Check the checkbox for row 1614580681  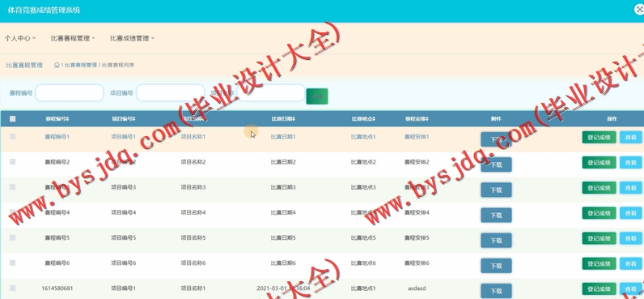13,288
